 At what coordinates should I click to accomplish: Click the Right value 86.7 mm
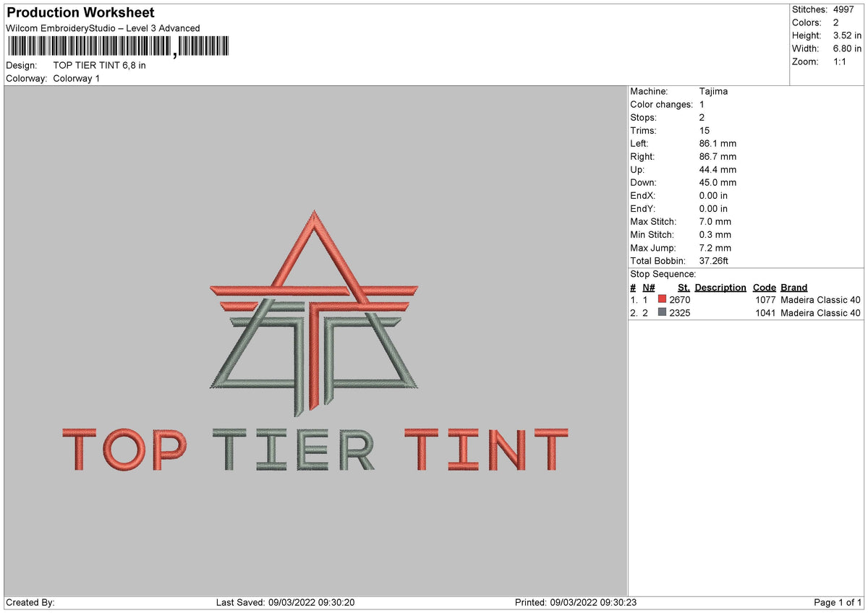click(x=718, y=156)
